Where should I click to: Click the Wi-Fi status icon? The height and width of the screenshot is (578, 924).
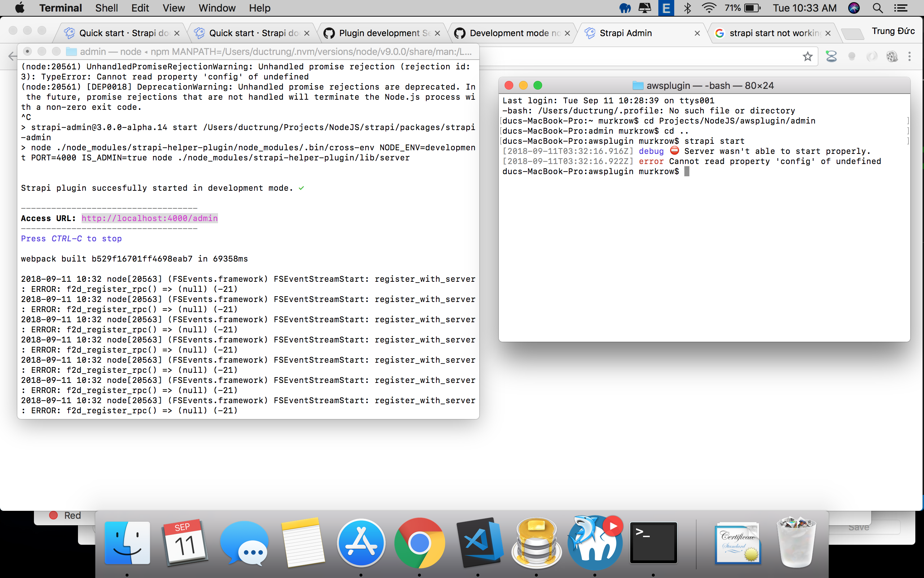tap(709, 8)
